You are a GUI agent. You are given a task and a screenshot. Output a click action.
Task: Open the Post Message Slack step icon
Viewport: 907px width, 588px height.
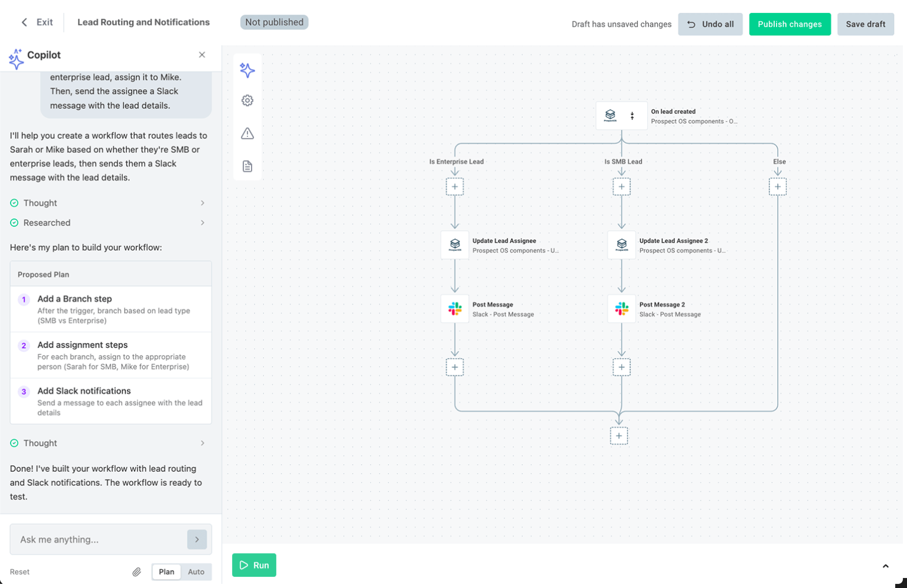tap(455, 309)
